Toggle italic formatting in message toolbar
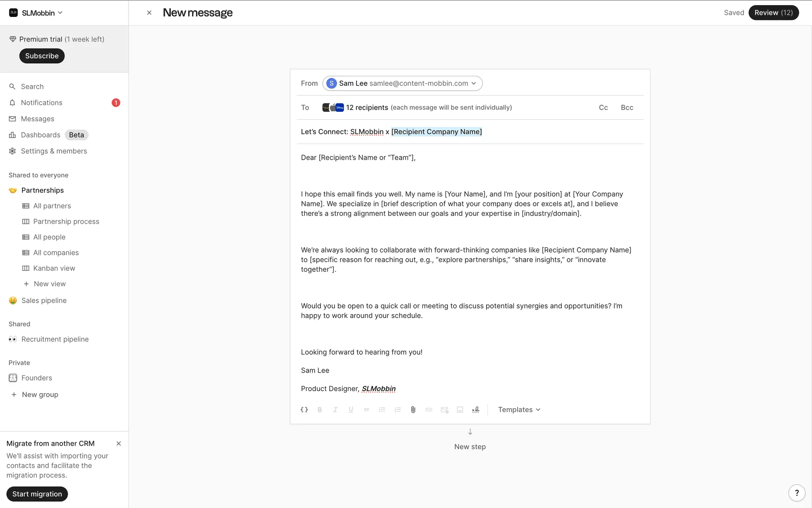Screen dimensions: 812x508 pyautogui.click(x=335, y=410)
